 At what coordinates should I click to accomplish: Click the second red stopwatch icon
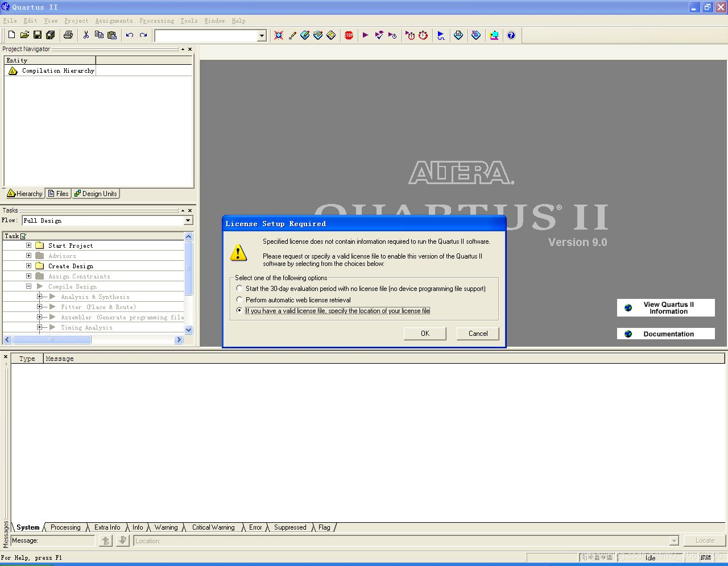click(423, 35)
